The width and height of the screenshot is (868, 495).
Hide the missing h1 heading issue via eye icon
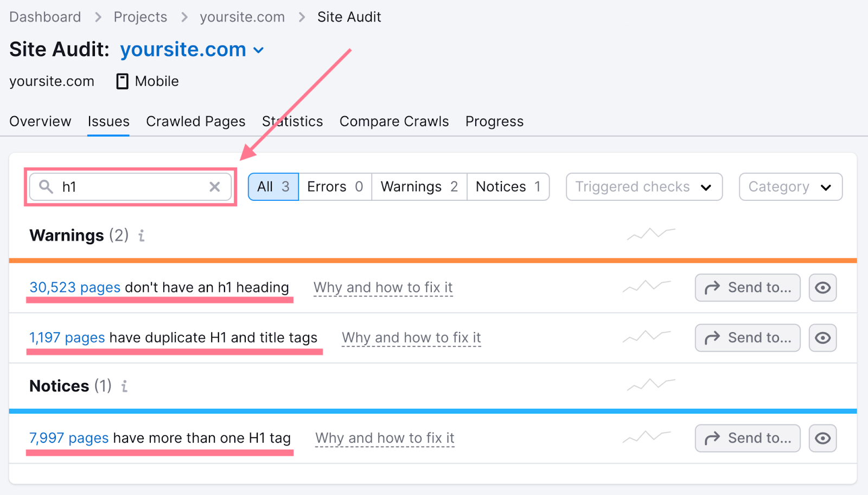pos(822,288)
